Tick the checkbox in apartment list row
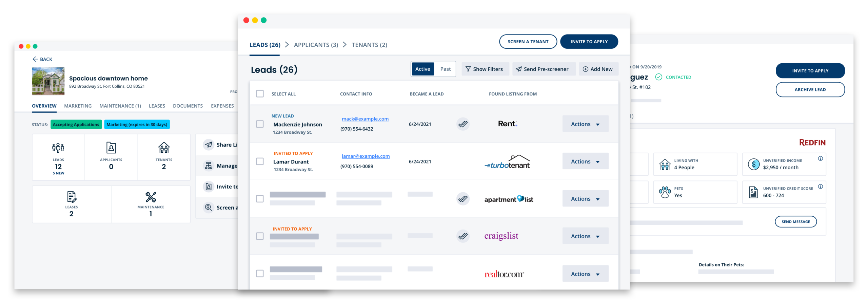868x304 pixels. (260, 199)
